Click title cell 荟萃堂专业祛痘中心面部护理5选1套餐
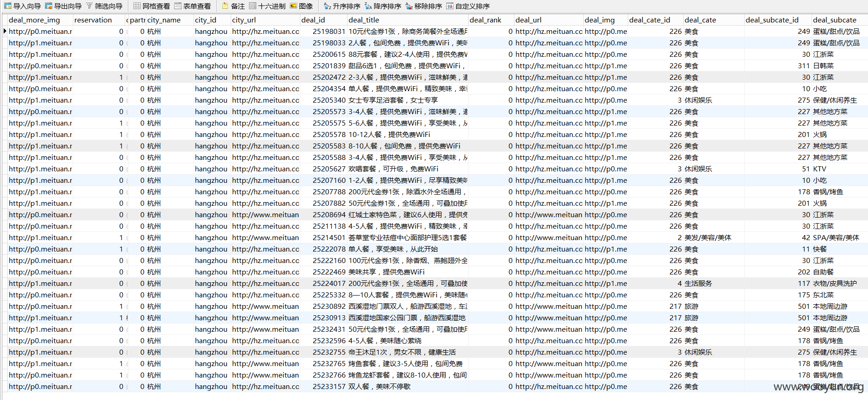The image size is (868, 400). click(x=408, y=237)
